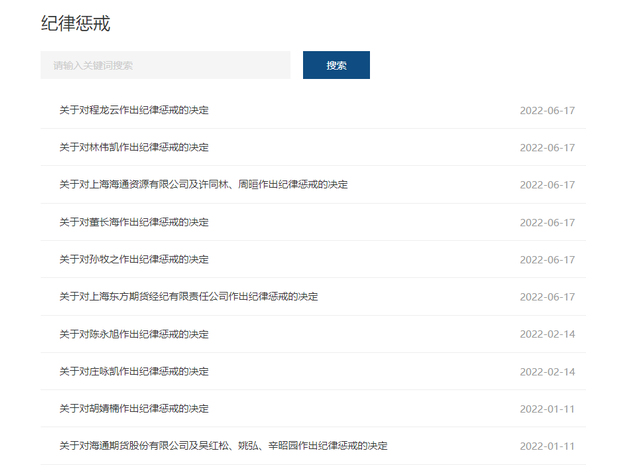Click the date beside the 程龙云 entry
This screenshot has height=474, width=629.
pyautogui.click(x=547, y=110)
